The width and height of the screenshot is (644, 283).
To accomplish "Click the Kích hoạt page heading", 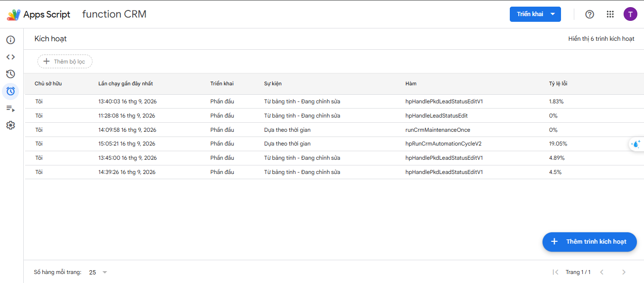I will tap(50, 39).
